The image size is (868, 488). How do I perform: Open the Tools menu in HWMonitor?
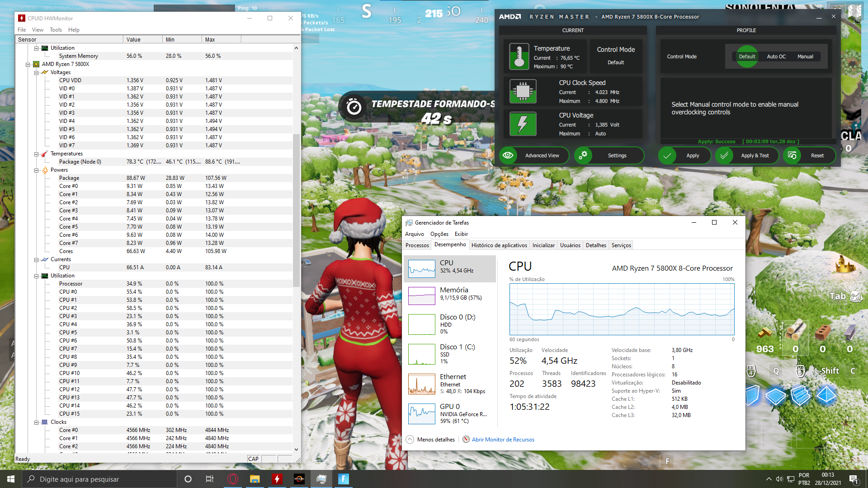pyautogui.click(x=56, y=30)
